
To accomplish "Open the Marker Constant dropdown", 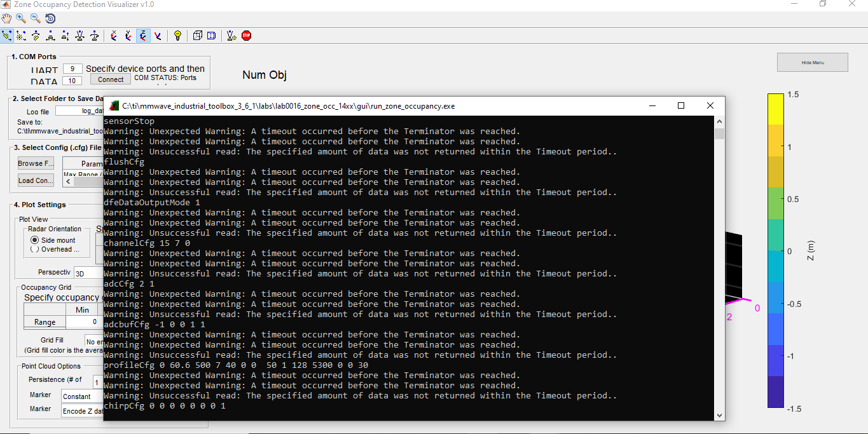I will pos(82,396).
